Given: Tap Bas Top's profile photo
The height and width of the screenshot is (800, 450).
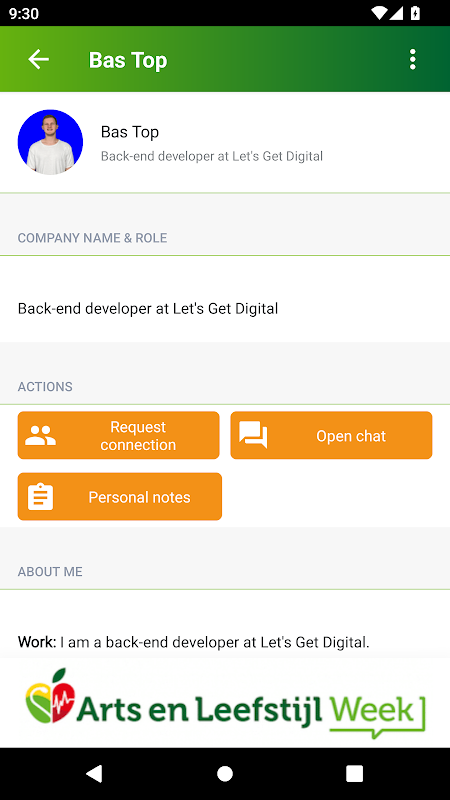Looking at the screenshot, I should pos(50,142).
